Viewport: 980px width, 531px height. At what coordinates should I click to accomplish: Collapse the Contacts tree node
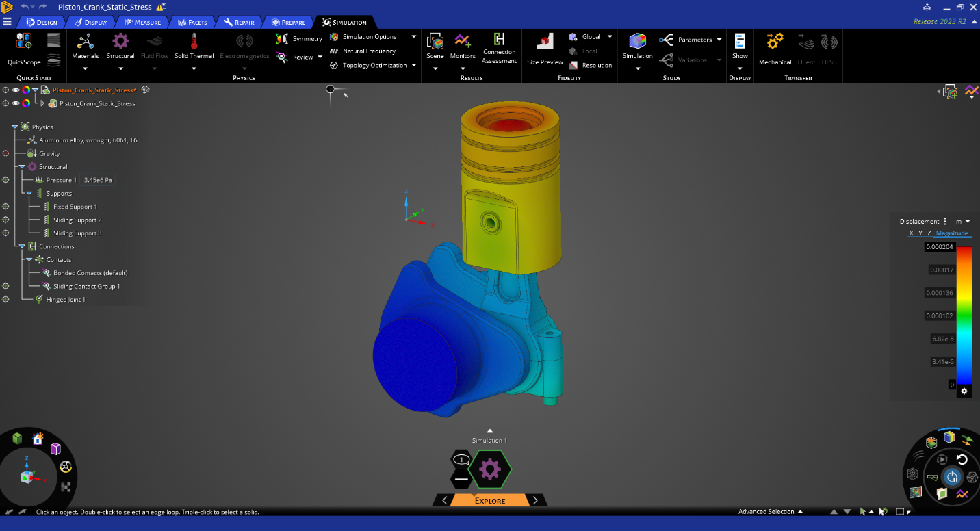pos(29,259)
